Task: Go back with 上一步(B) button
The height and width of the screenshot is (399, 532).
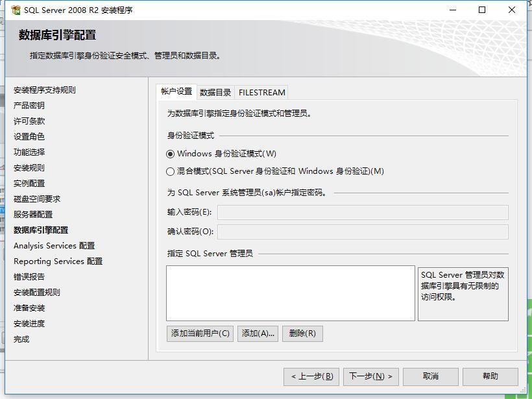Action: [x=311, y=376]
